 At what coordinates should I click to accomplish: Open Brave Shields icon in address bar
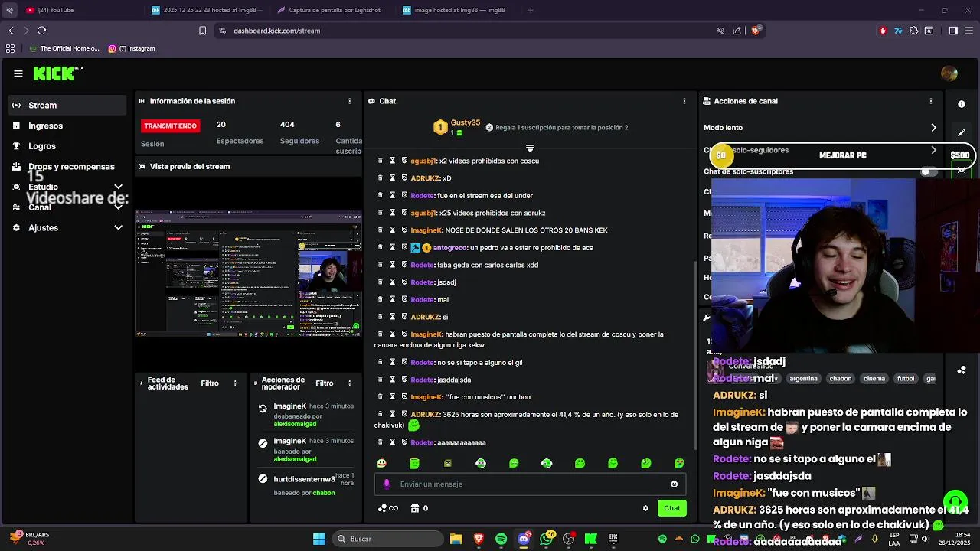click(x=756, y=31)
